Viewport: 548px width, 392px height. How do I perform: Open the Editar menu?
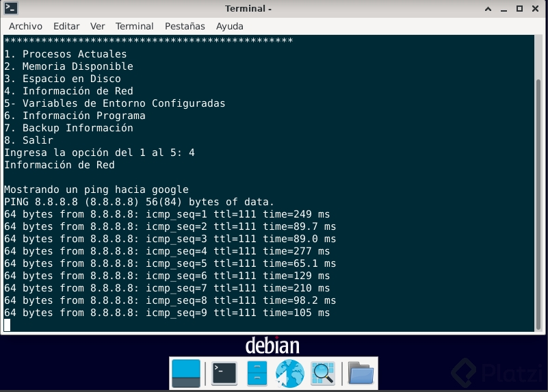click(66, 26)
